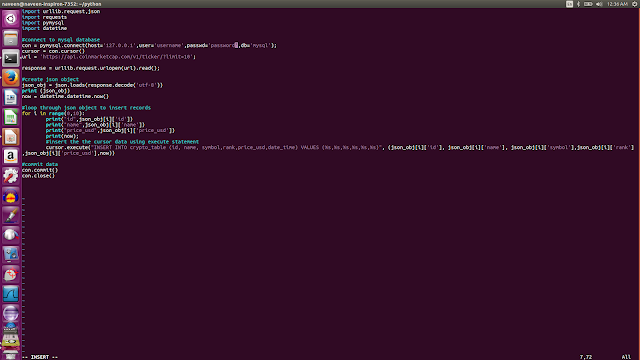The height and width of the screenshot is (360, 640).
Task: Open the Bluetooth indicator menu
Action: [x=578, y=4]
